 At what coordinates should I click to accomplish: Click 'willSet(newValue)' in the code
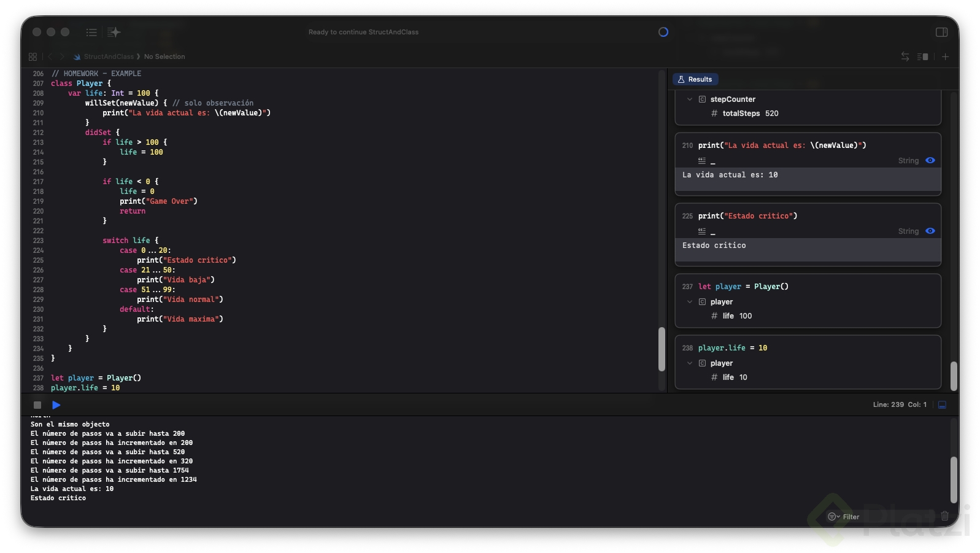click(122, 103)
